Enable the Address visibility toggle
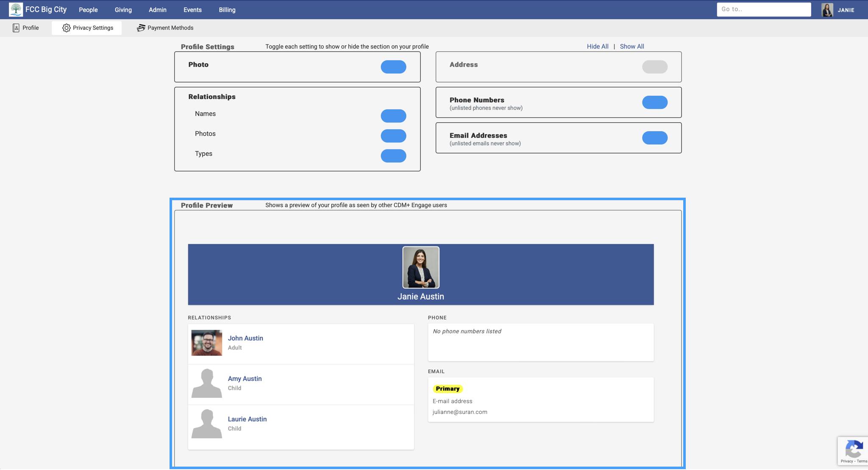 [654, 67]
